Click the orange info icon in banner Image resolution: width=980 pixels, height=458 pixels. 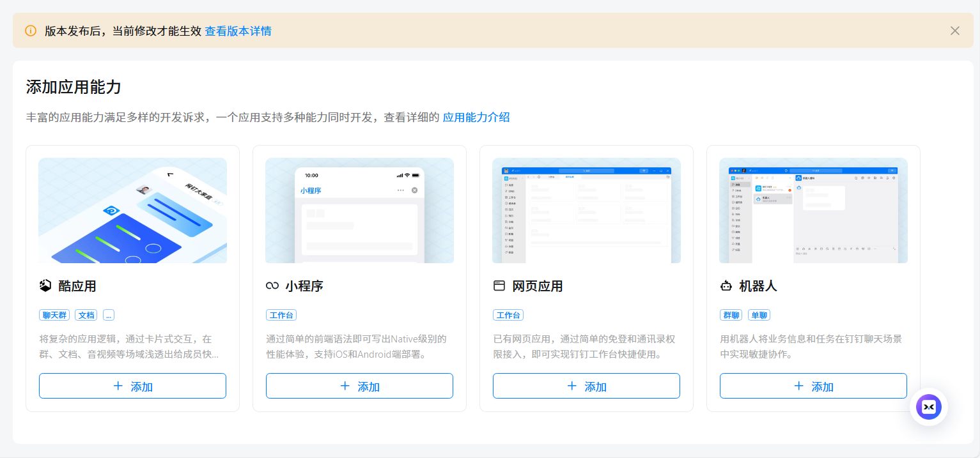coord(31,31)
